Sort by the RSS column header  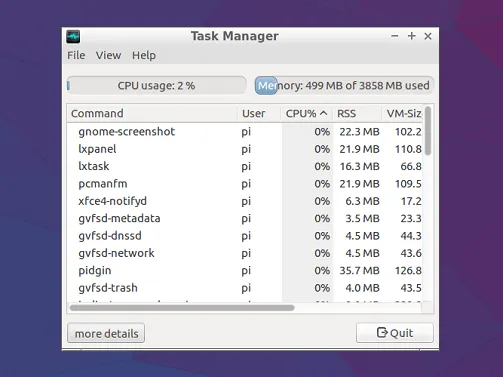[x=357, y=113]
